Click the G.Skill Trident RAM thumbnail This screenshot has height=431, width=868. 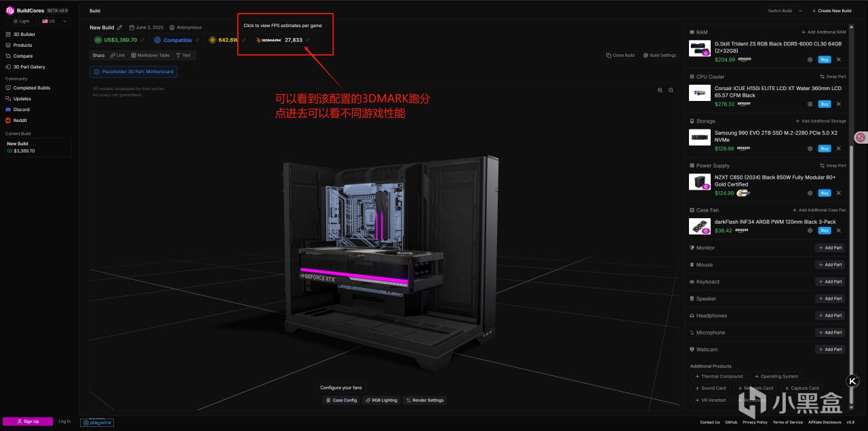tap(700, 49)
